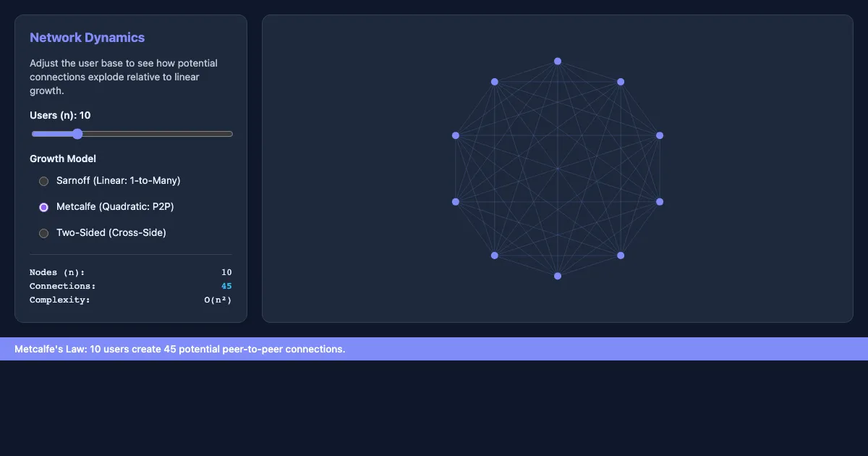868x456 pixels.
Task: Click the right end of the users slider track
Action: [x=230, y=134]
